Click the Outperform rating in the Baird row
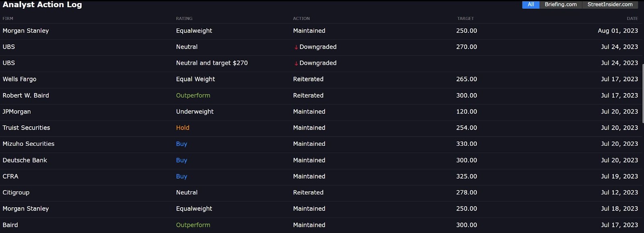The height and width of the screenshot is (233, 644). [x=193, y=225]
